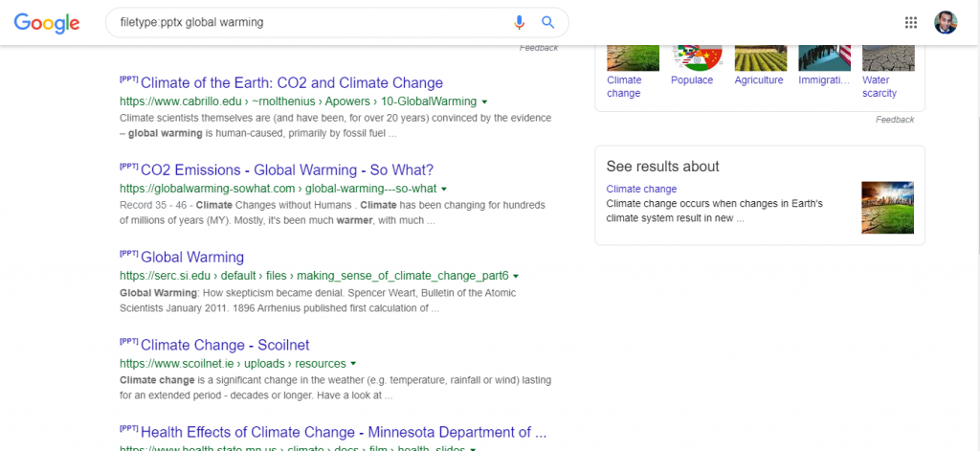Open Health Effects of Climate Change result

point(344,432)
